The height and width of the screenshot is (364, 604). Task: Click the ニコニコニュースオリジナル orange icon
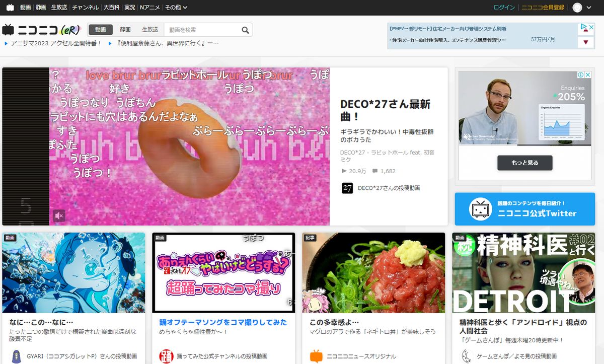pos(316,356)
